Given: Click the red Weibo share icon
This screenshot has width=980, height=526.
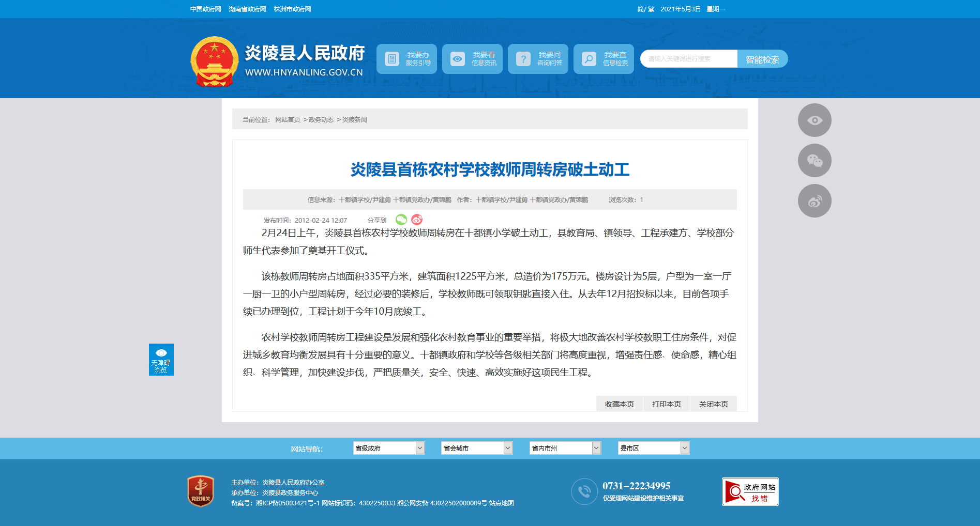Looking at the screenshot, I should [417, 220].
